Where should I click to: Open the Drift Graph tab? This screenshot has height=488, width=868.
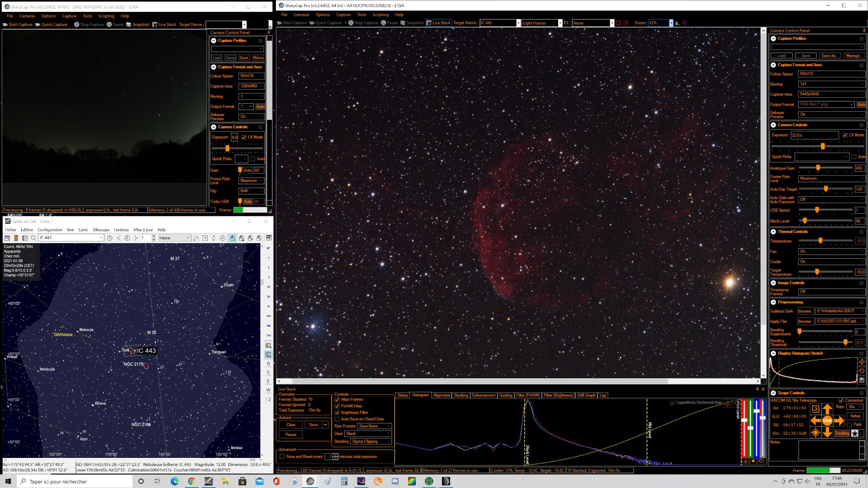(586, 395)
